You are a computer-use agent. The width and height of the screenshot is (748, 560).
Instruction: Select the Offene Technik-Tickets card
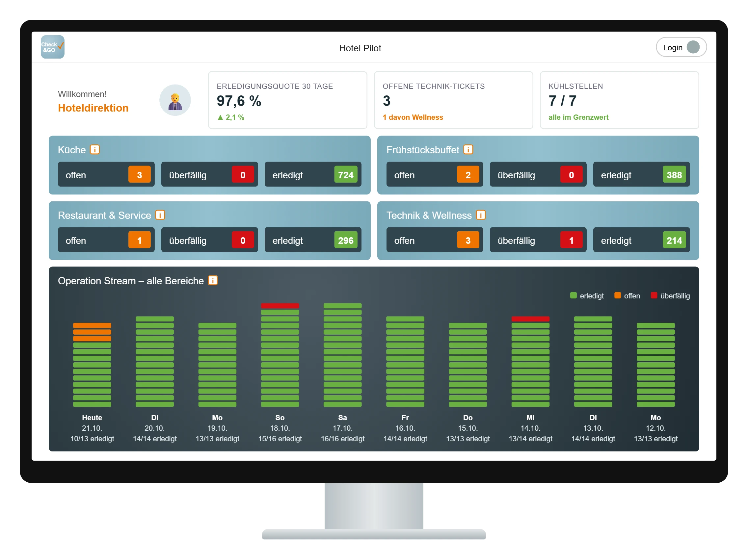pyautogui.click(x=453, y=100)
